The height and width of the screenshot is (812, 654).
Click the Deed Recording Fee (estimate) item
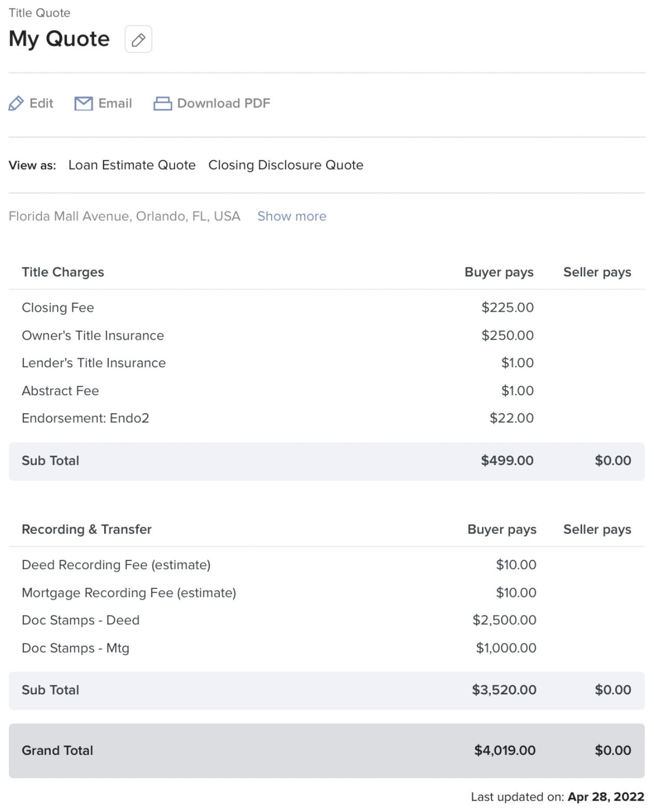tap(116, 565)
